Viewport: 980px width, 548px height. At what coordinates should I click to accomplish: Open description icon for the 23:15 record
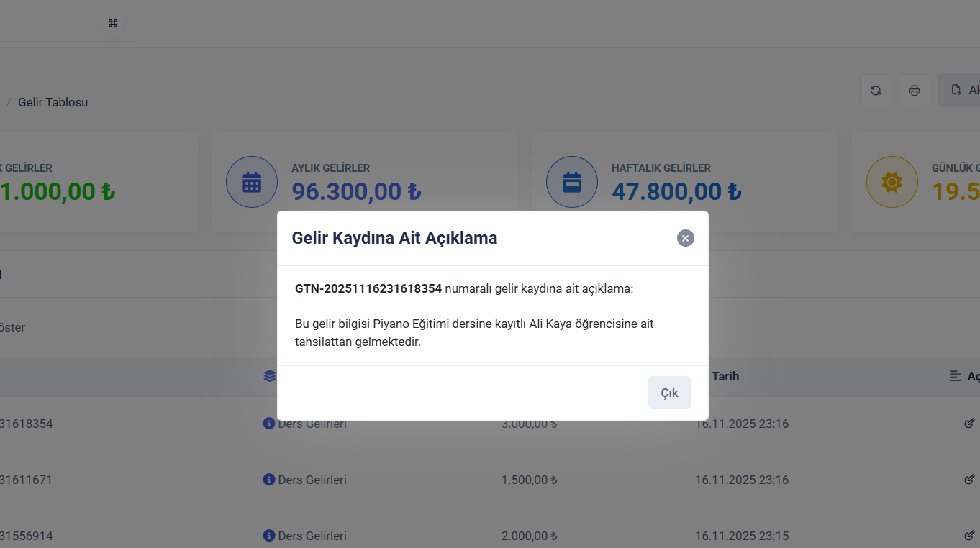[969, 535]
